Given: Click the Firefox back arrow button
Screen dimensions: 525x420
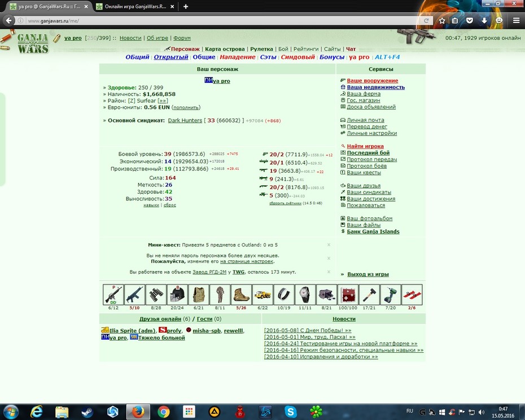Looking at the screenshot, I should coord(8,20).
